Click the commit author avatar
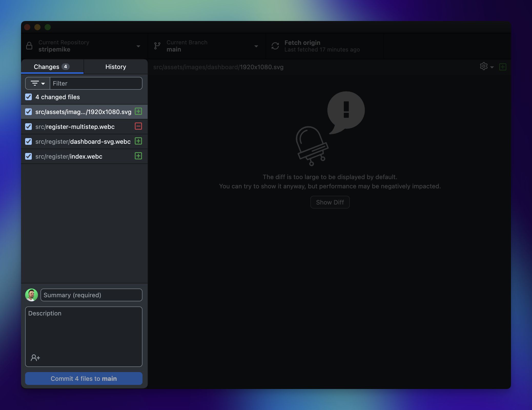Viewport: 532px width, 410px height. 32,295
